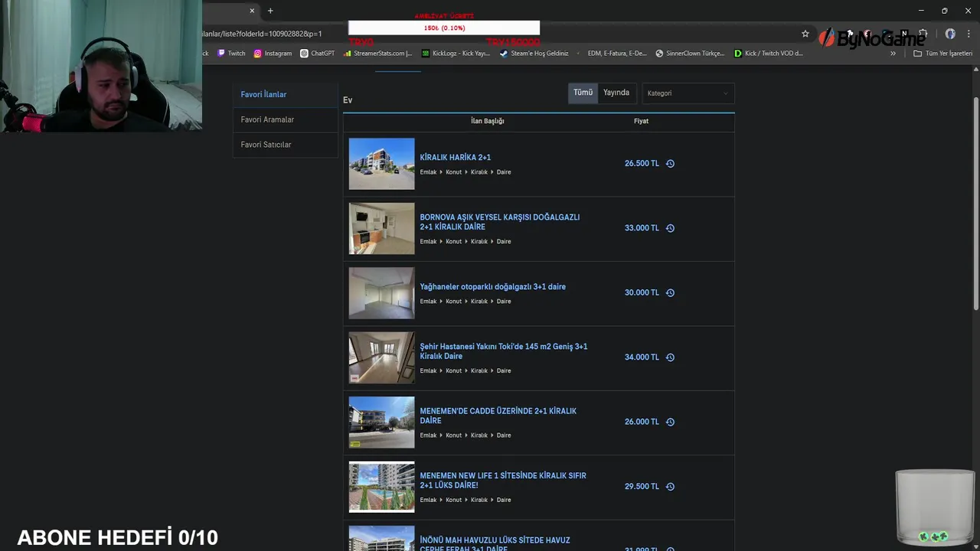Open Favori Aramalar in the sidebar
Viewport: 980px width, 551px height.
click(x=285, y=120)
